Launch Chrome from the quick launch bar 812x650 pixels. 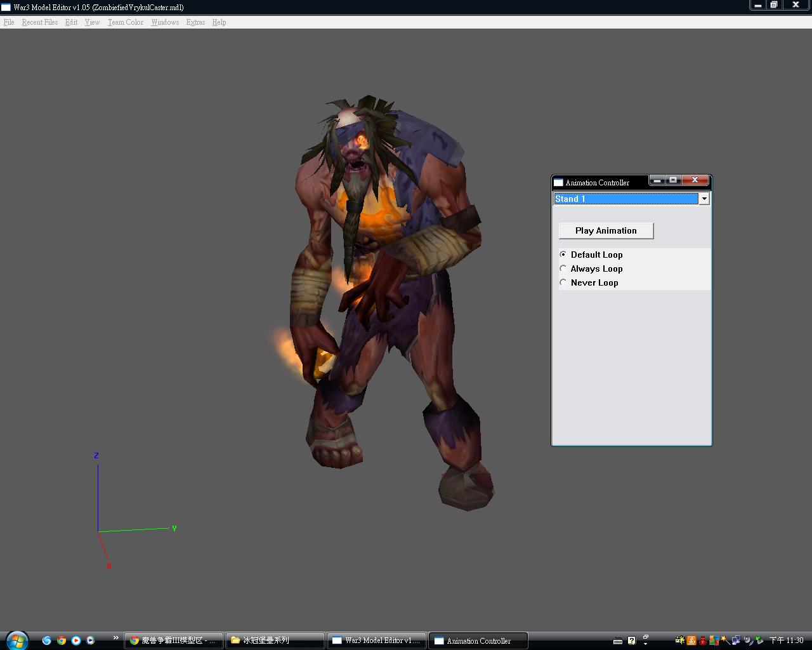[x=61, y=640]
